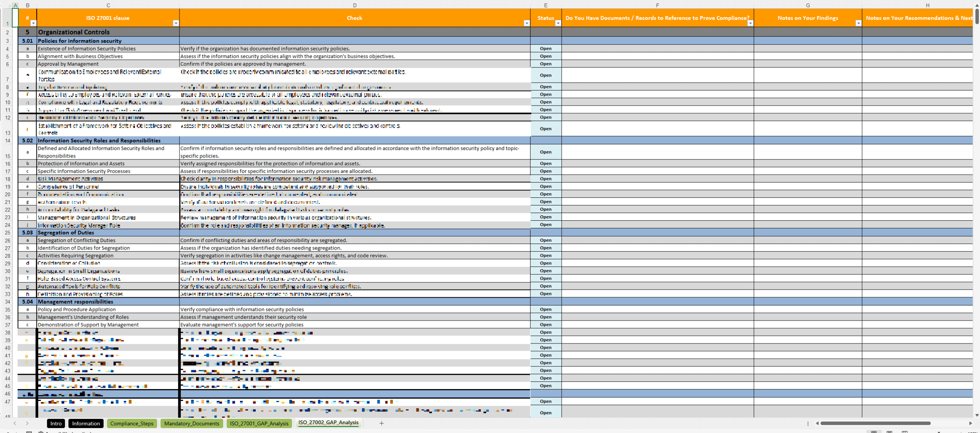Image resolution: width=980 pixels, height=433 pixels.
Task: Click the Accessibility check icon in the status bar
Action: click(41, 432)
